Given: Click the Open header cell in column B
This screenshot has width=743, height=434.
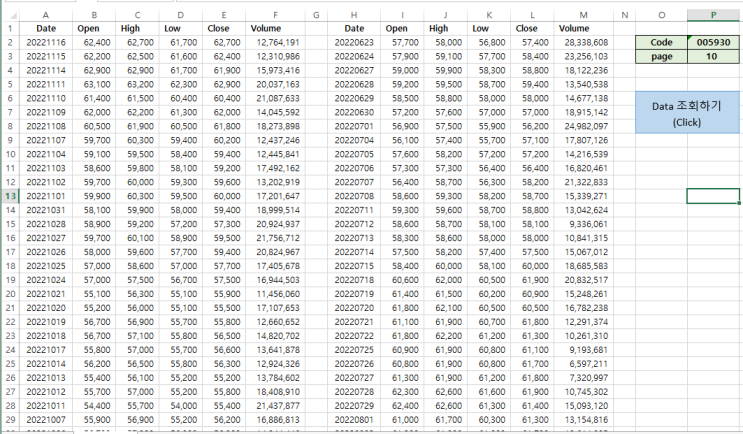Looking at the screenshot, I should [94, 28].
